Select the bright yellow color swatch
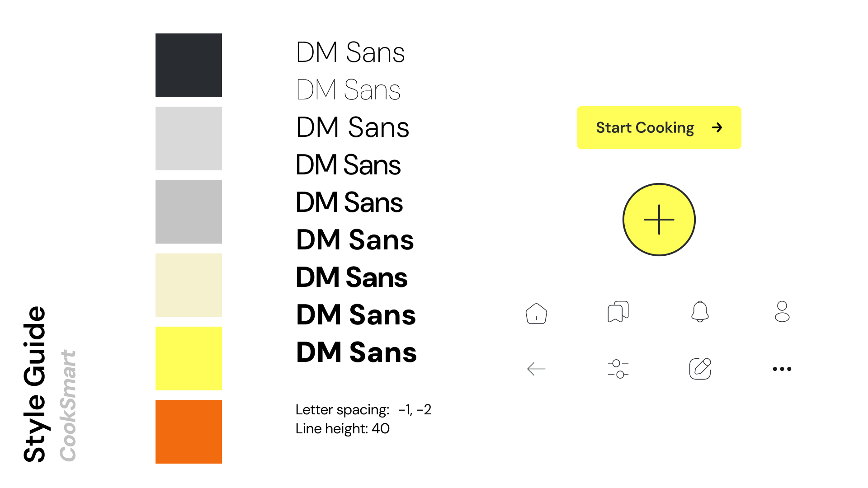 click(x=189, y=358)
